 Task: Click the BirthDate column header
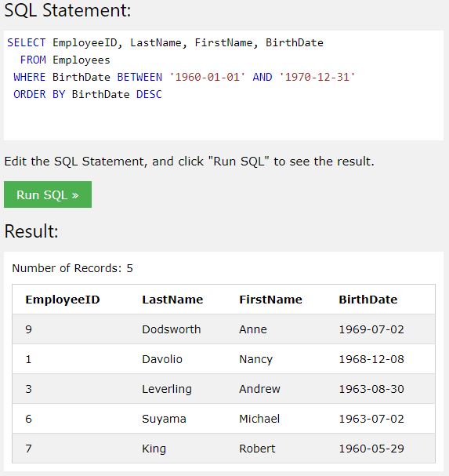coord(368,300)
